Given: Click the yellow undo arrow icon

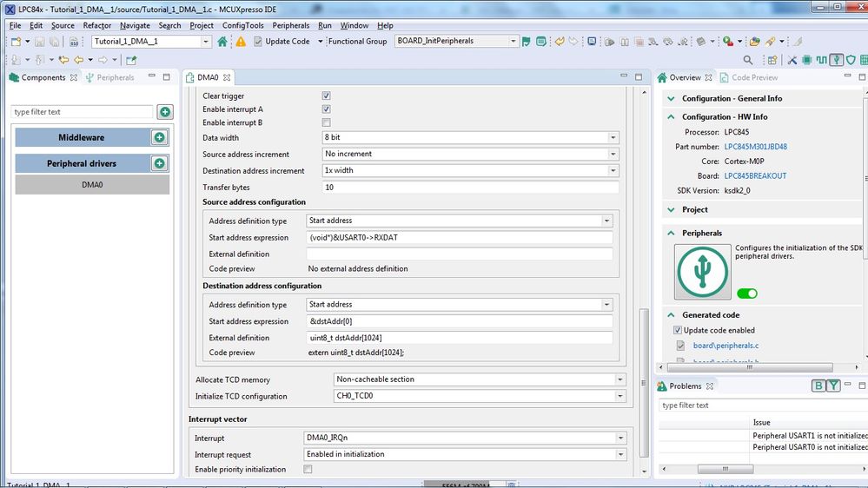Looking at the screenshot, I should coord(560,42).
